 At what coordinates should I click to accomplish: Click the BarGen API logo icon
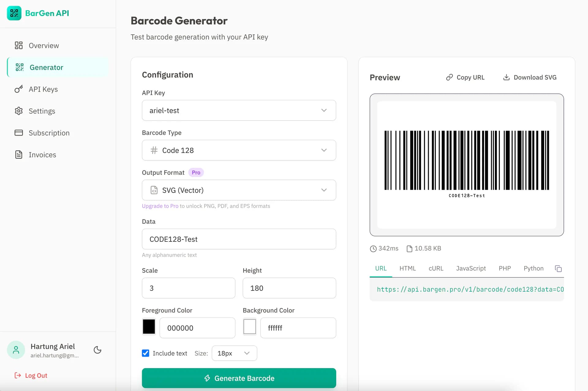(x=14, y=13)
